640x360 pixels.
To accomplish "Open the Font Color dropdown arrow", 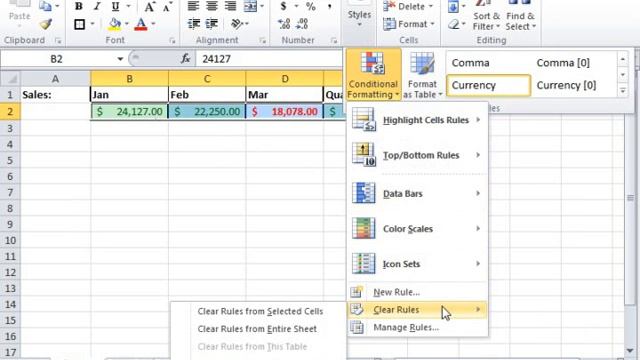I will click(x=153, y=24).
